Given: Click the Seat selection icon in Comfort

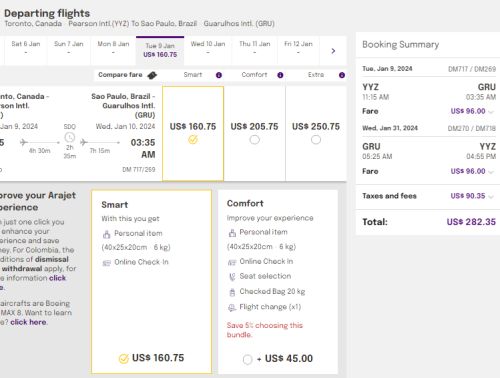Looking at the screenshot, I should 232,277.
